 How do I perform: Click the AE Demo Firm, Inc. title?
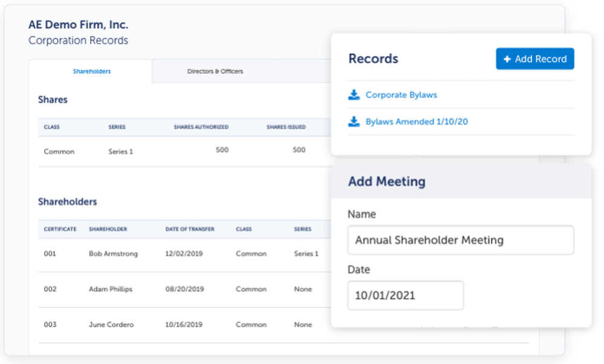[78, 25]
